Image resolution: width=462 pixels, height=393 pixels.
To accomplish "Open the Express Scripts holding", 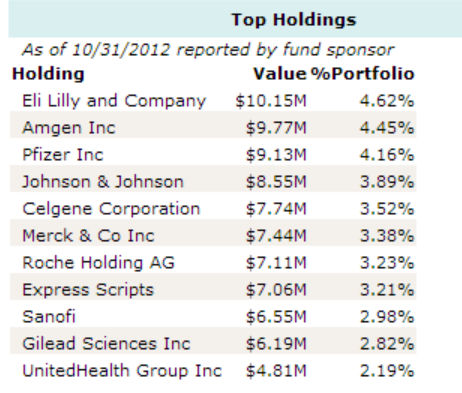I will point(88,290).
